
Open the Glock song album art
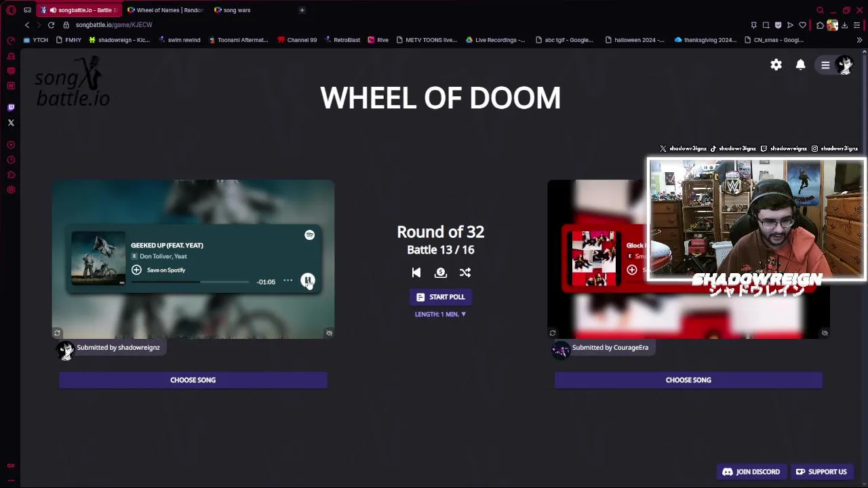tap(594, 258)
